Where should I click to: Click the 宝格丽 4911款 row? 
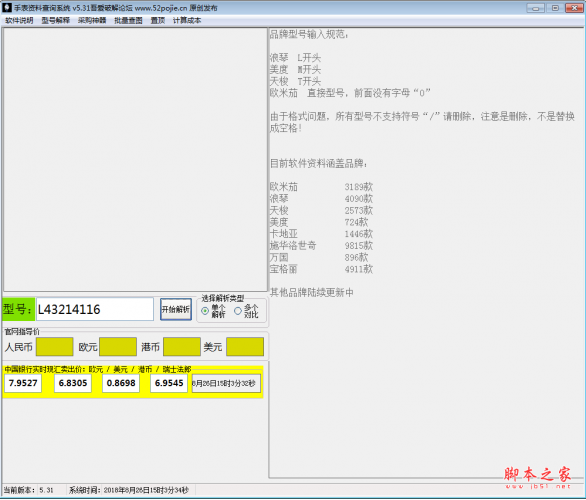point(321,269)
